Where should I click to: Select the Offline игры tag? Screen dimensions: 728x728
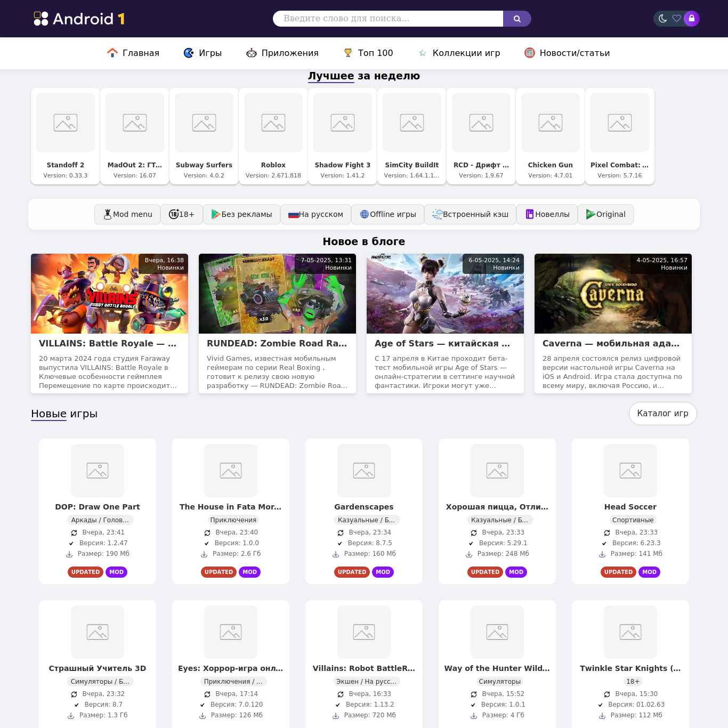click(387, 214)
